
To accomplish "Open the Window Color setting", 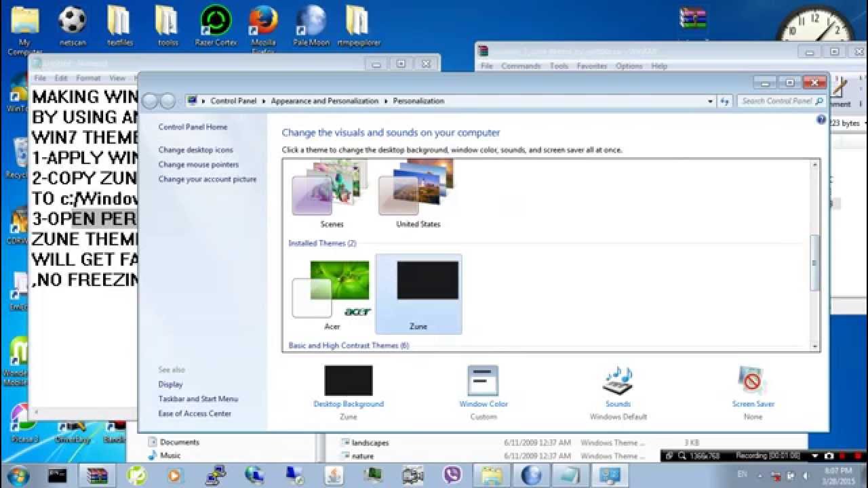I will click(484, 393).
